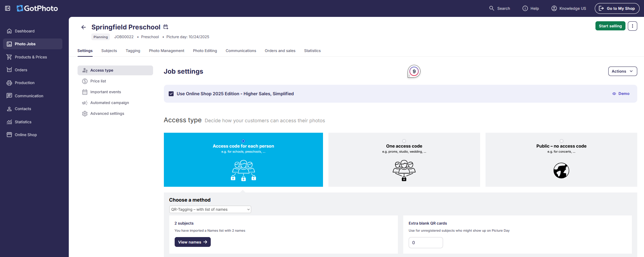644x257 pixels.
Task: Click the View names button
Action: (x=193, y=242)
